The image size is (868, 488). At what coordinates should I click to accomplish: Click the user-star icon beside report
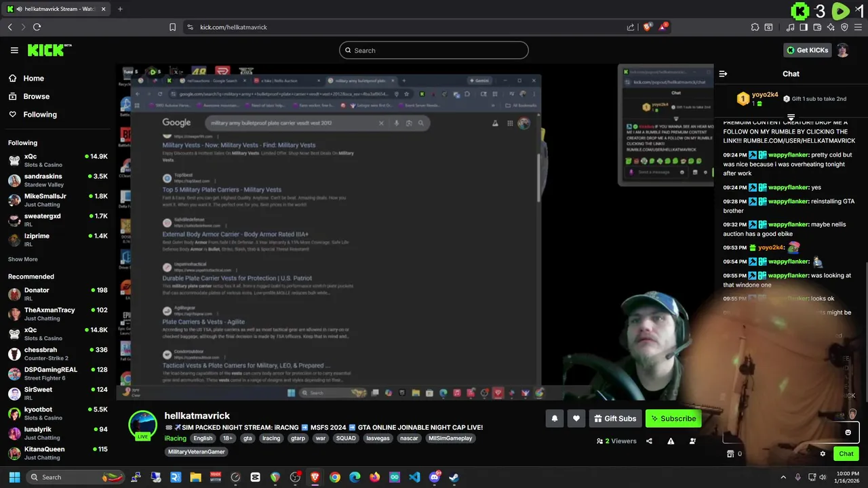tap(692, 441)
